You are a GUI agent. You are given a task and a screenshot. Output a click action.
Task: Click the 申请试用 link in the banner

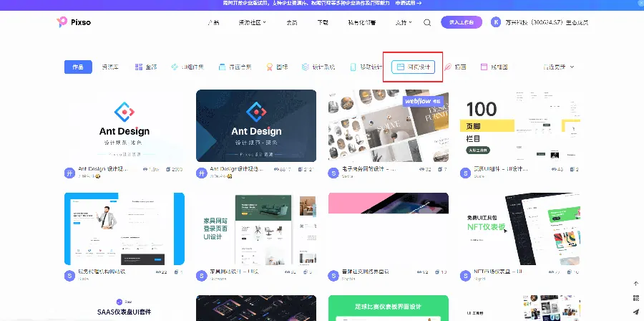409,3
